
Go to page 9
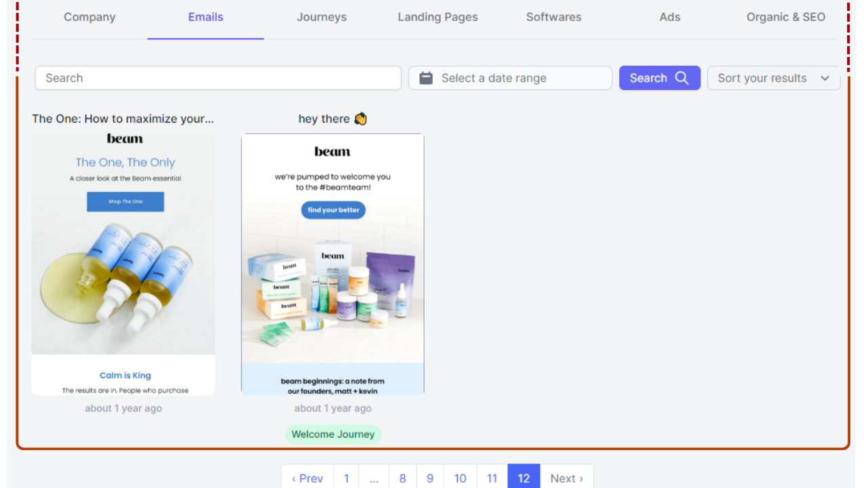click(430, 479)
